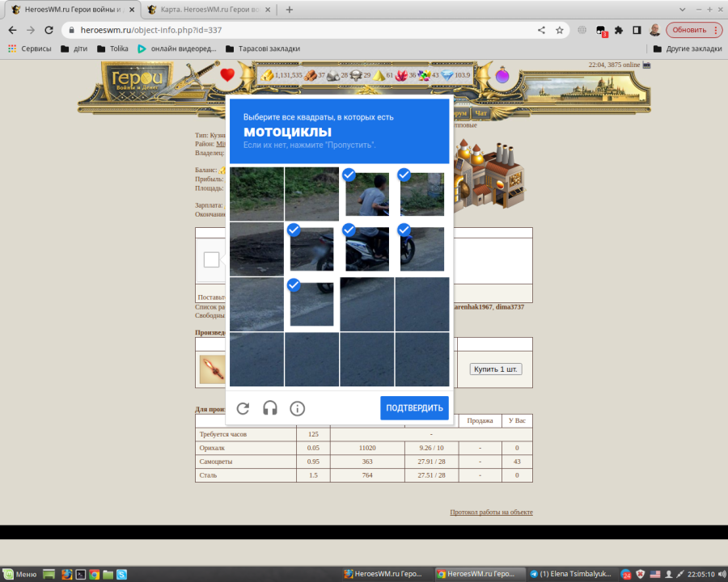Open the extension with red badge 3

click(601, 31)
